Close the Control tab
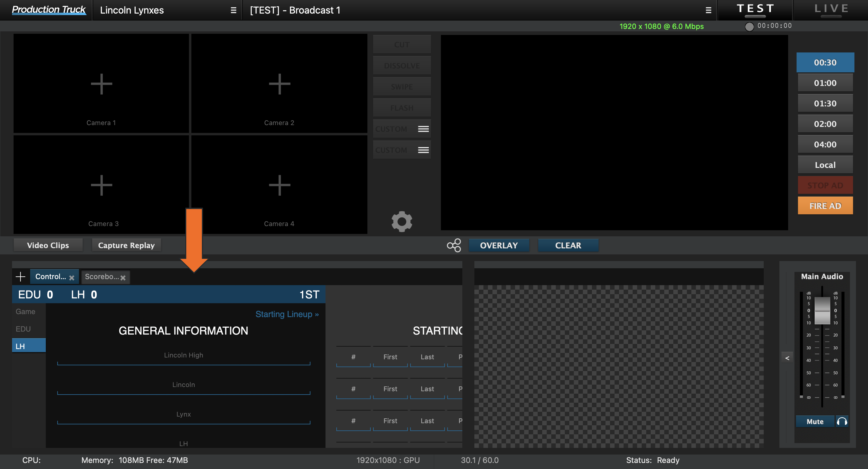Viewport: 868px width, 469px height. (x=72, y=278)
